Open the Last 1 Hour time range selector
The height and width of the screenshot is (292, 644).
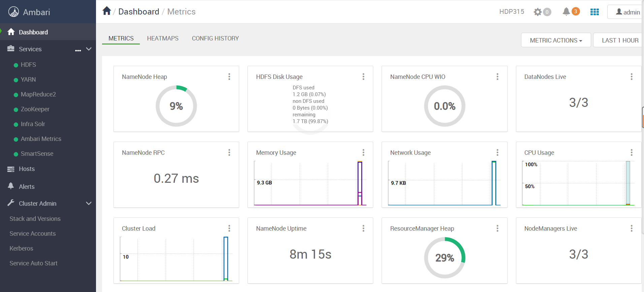pos(618,40)
